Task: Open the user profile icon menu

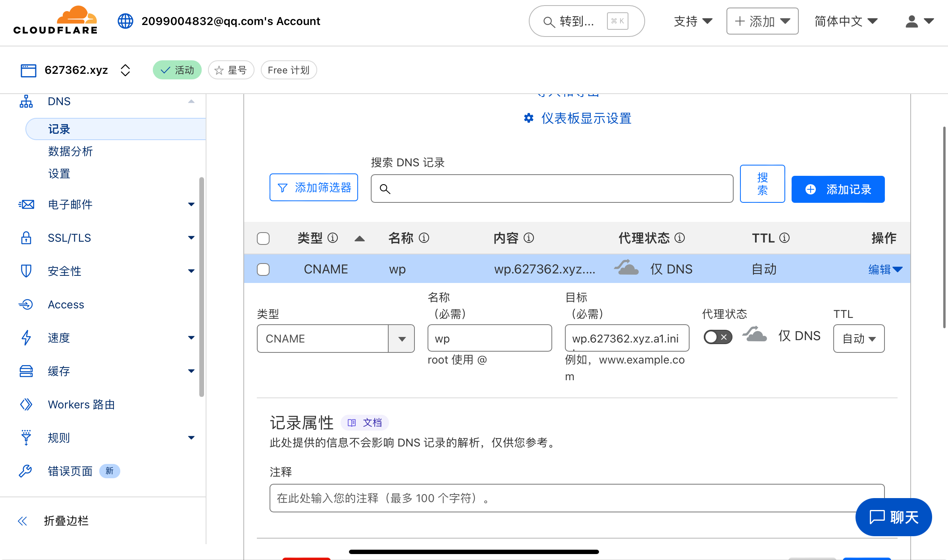Action: click(919, 21)
